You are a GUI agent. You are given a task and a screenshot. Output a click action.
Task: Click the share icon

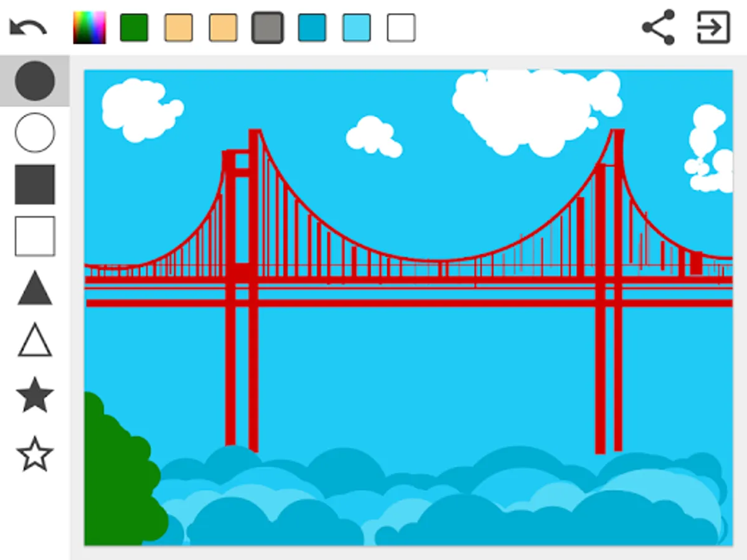click(x=659, y=27)
